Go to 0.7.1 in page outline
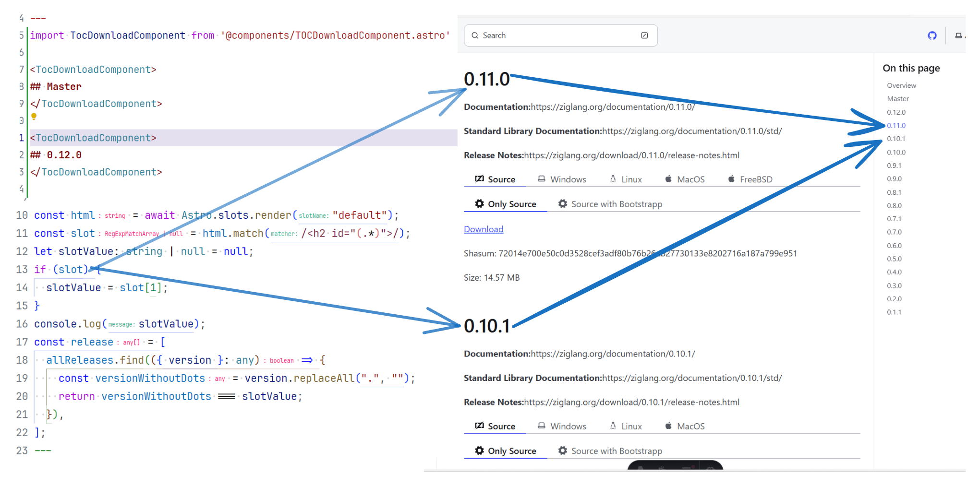The width and height of the screenshot is (980, 486). (894, 219)
